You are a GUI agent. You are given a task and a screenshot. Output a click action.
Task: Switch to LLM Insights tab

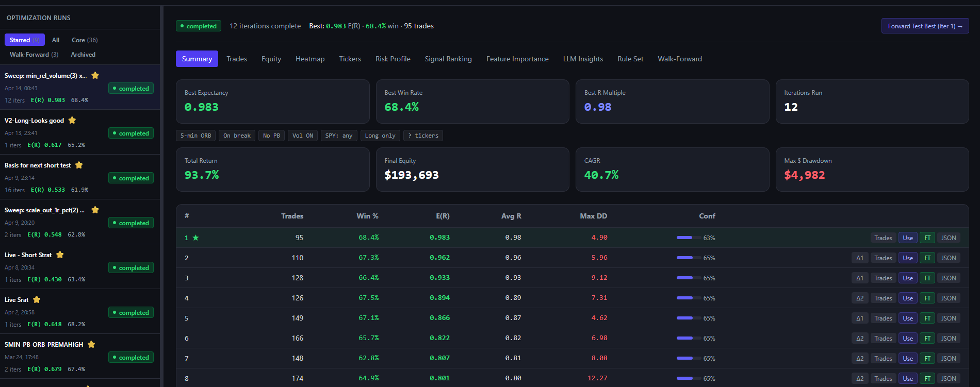click(583, 59)
